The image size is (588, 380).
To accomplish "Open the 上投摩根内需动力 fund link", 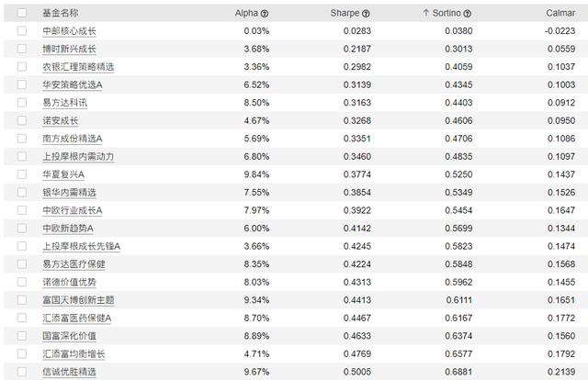I will 78,156.
